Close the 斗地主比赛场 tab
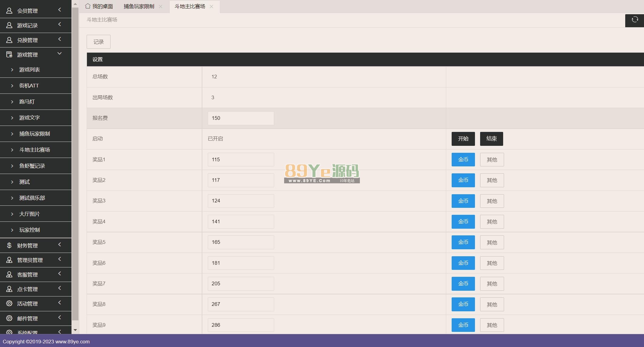This screenshot has width=644, height=347. tap(211, 6)
